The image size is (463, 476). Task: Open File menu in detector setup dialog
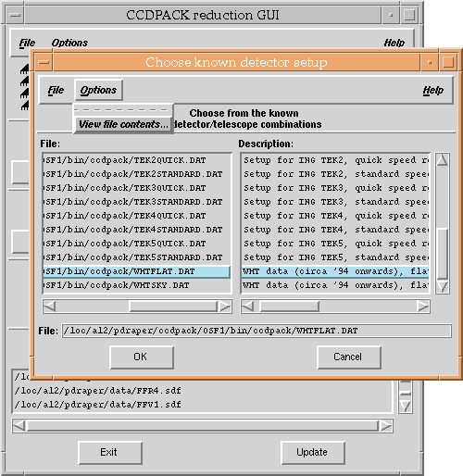pos(56,90)
